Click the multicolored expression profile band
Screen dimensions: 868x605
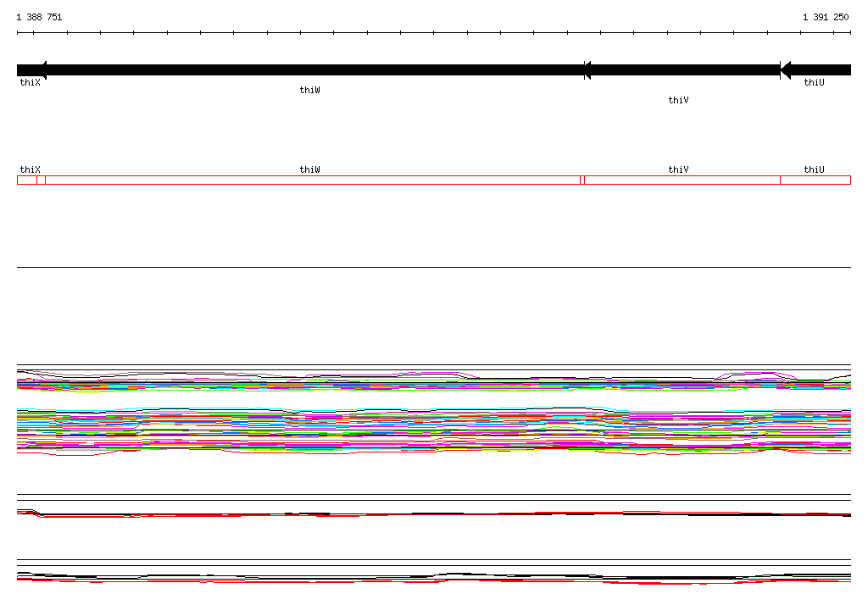tap(434, 413)
